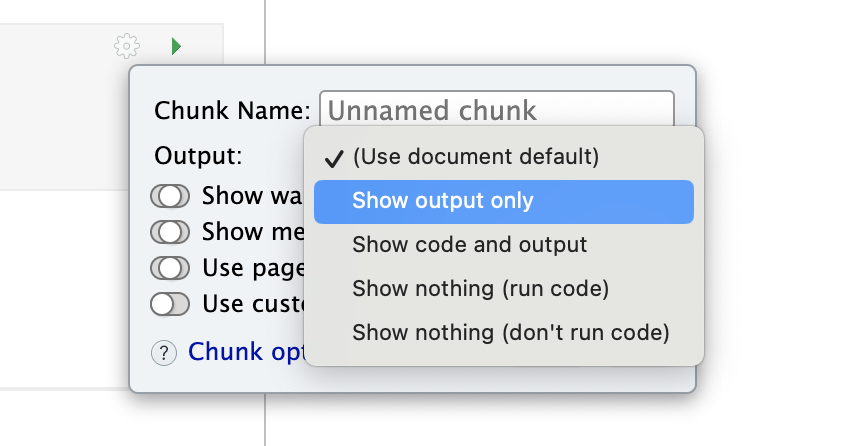Choose the (Use document default) entry
The image size is (842, 446).
click(x=475, y=157)
